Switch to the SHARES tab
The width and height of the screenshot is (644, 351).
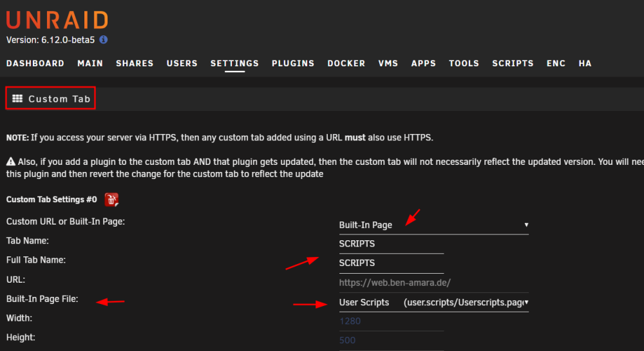[135, 63]
